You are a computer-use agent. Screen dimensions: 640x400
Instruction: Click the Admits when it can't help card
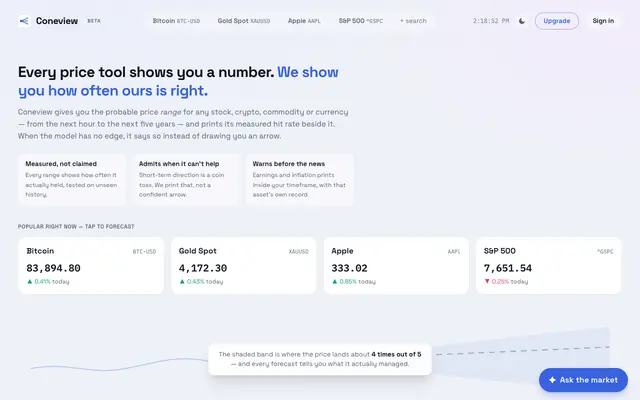point(186,180)
